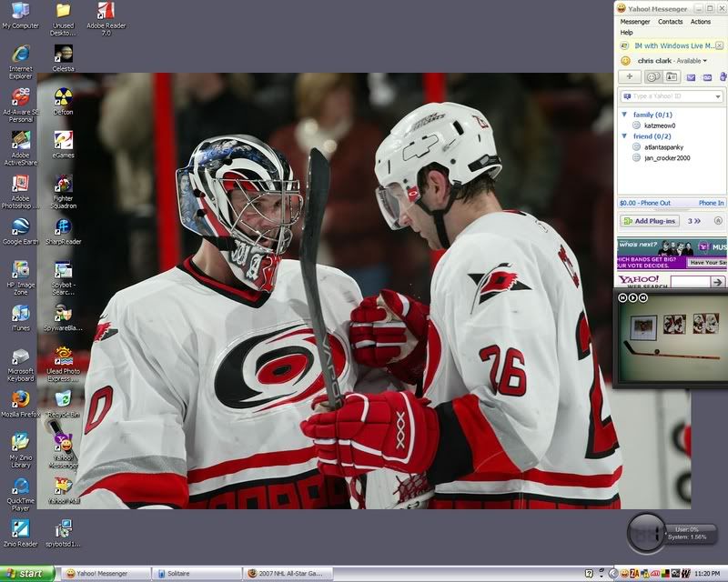Select the iTunes desktop shortcut

point(19,314)
